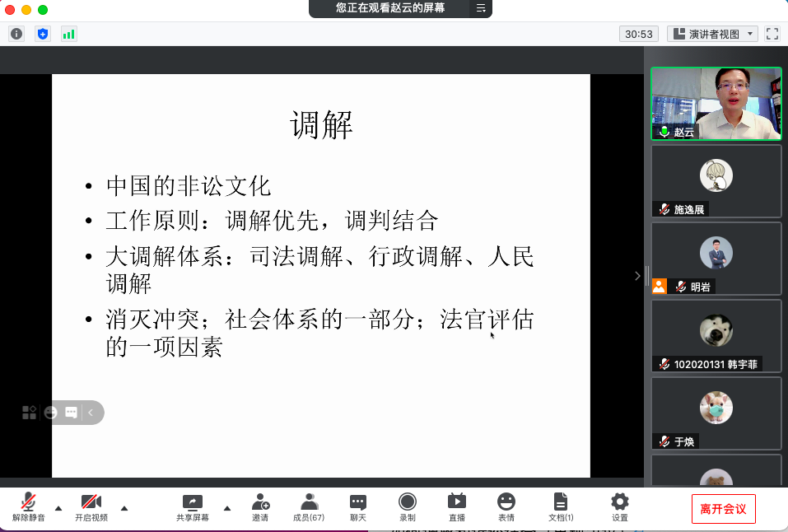Collapse the participant video sidebar chevron

click(637, 276)
